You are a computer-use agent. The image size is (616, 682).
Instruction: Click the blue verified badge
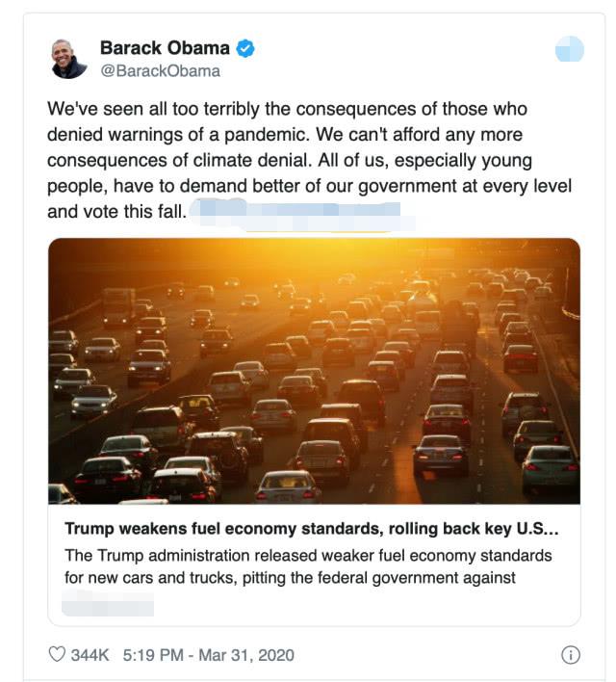pos(246,48)
